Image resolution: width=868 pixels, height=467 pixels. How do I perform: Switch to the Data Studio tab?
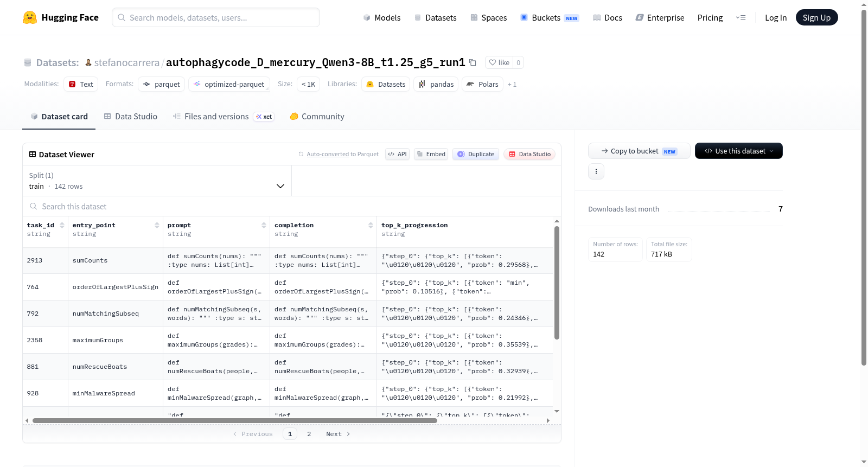[130, 116]
